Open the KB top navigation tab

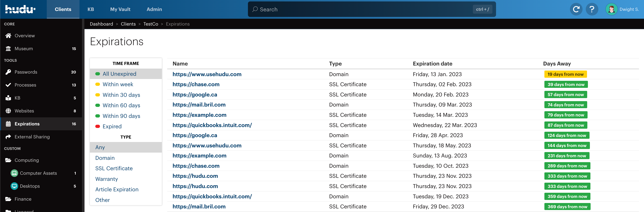click(91, 9)
